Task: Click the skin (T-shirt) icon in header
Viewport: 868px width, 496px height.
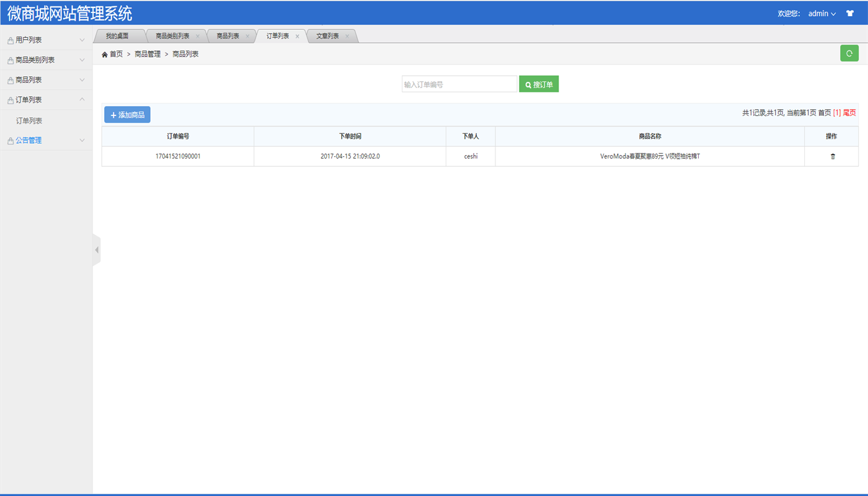Action: pos(850,13)
